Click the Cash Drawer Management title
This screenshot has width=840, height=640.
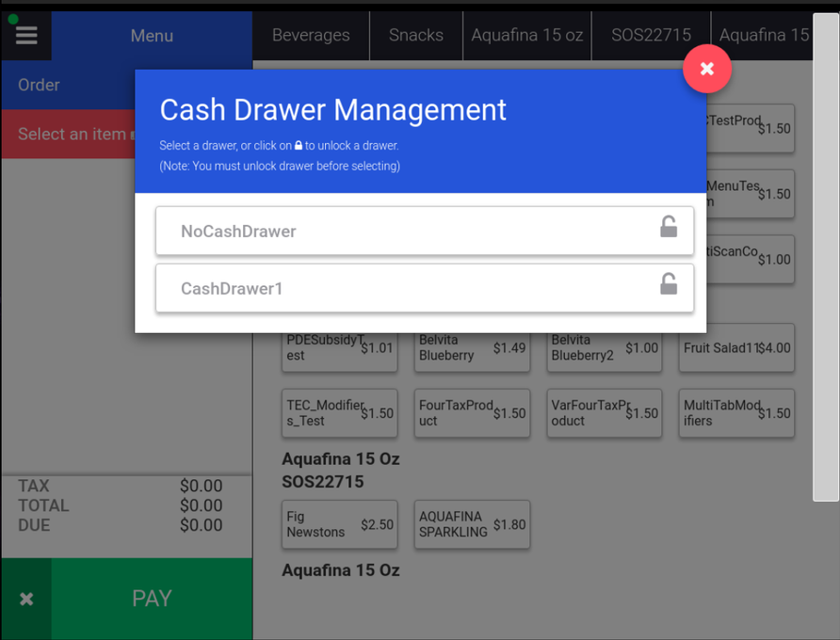coord(332,110)
